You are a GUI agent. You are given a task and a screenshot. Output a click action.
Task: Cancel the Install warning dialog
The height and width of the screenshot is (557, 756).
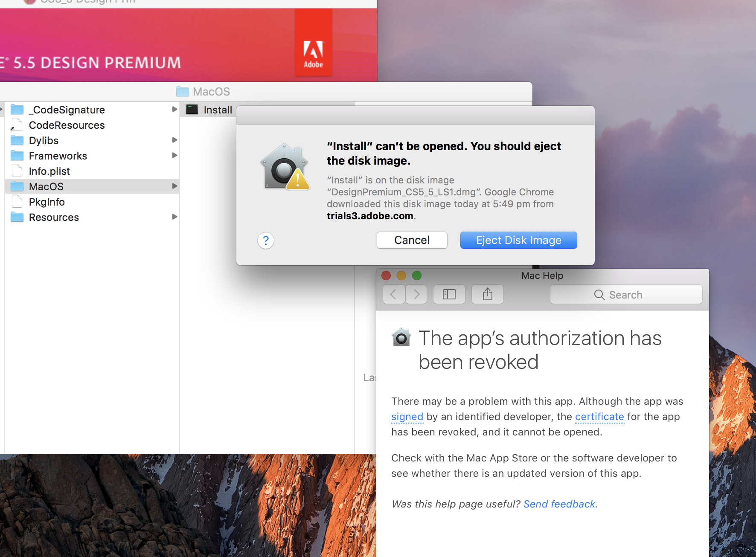point(412,240)
